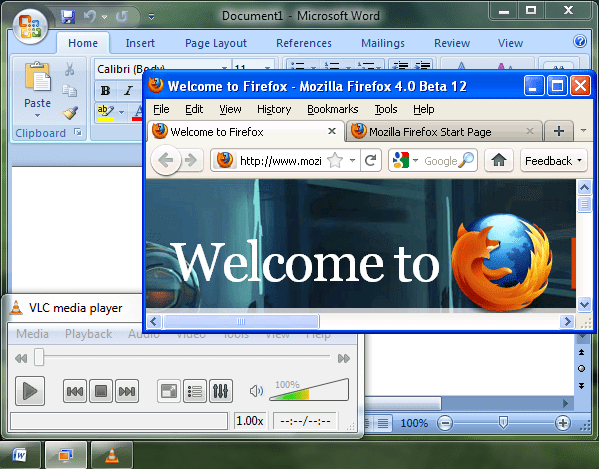
Task: Show the VLC playlist
Action: [195, 391]
